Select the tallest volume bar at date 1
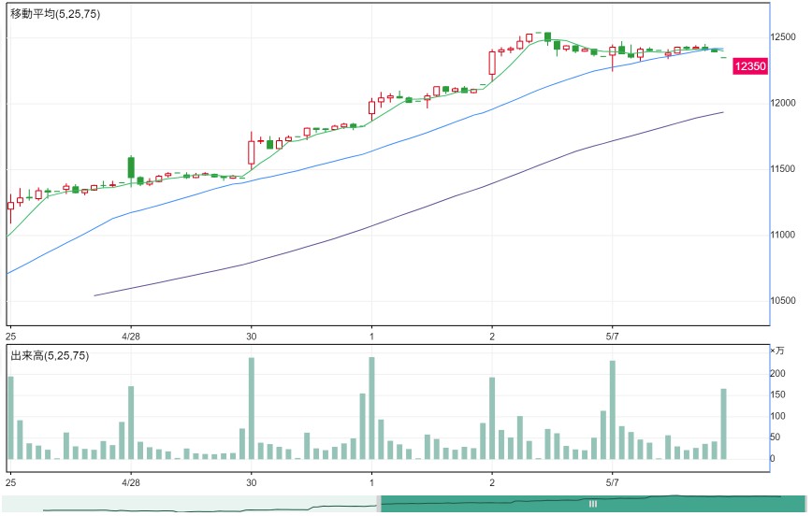812x516 pixels. (x=371, y=408)
